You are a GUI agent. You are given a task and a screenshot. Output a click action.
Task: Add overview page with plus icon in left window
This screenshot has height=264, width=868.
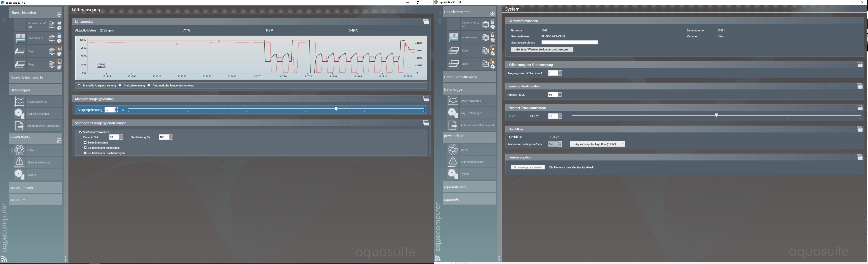59,14
